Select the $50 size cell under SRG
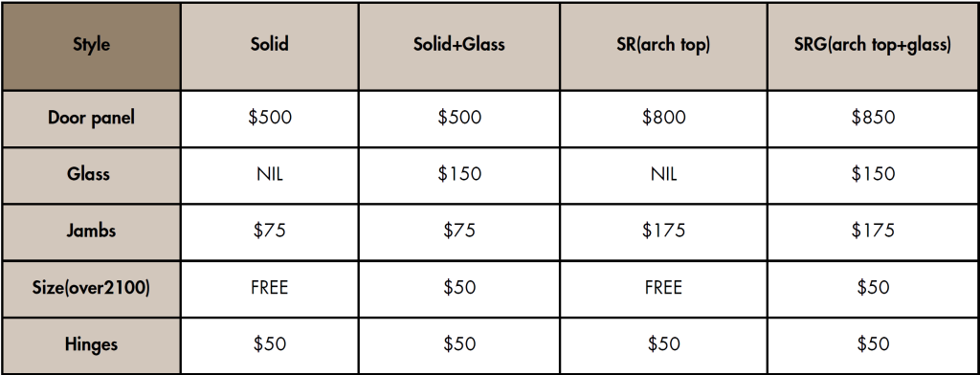The width and height of the screenshot is (980, 375). pyautogui.click(x=873, y=288)
